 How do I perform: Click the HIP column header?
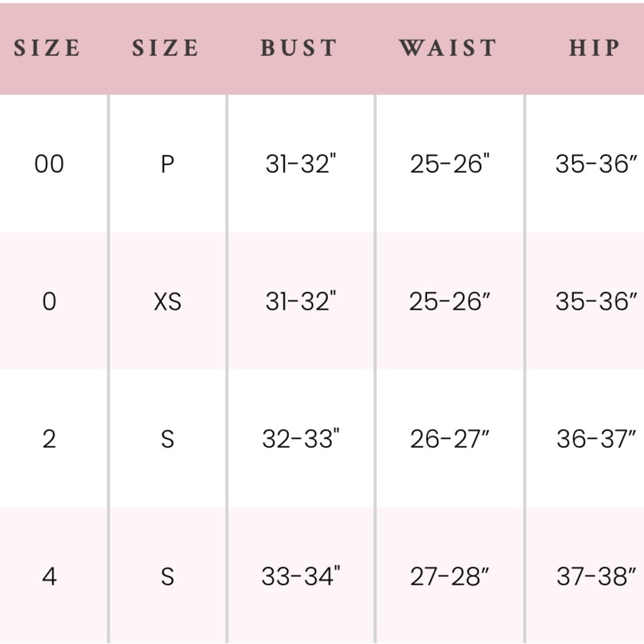click(594, 48)
